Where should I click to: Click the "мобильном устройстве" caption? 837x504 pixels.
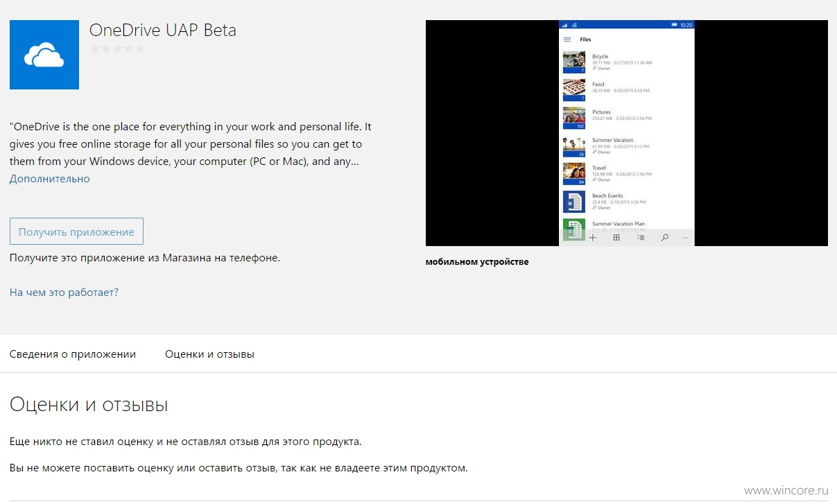coord(477,262)
